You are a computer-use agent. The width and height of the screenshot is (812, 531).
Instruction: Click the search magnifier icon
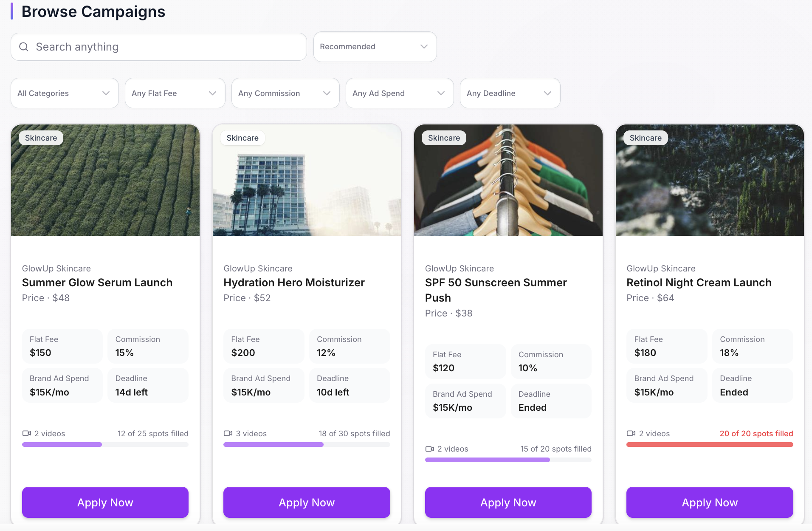pos(23,47)
